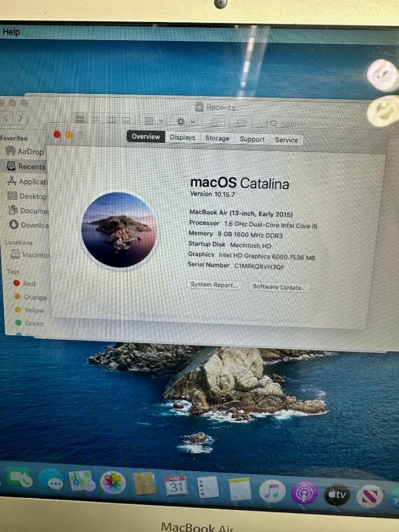399x532 pixels.
Task: Minimize the About This Mac window
Action: (x=69, y=135)
